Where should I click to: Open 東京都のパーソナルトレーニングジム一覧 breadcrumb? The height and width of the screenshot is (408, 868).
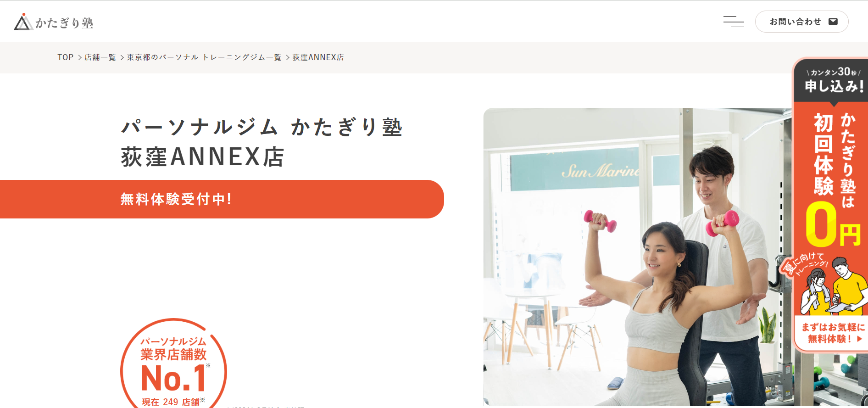pos(204,57)
